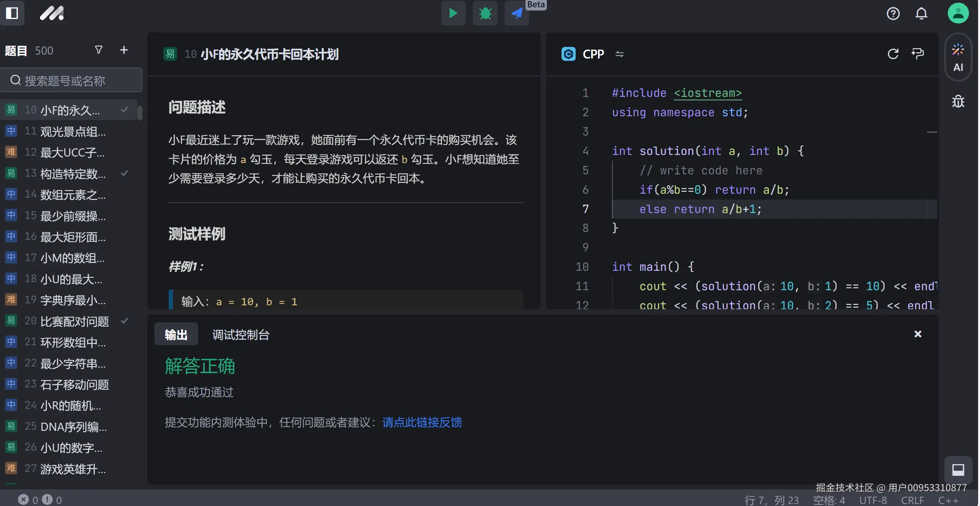Screen dimensions: 980x506
Task: Click line 6 'if(a%b==0) return a/b;' in editor
Action: [714, 190]
